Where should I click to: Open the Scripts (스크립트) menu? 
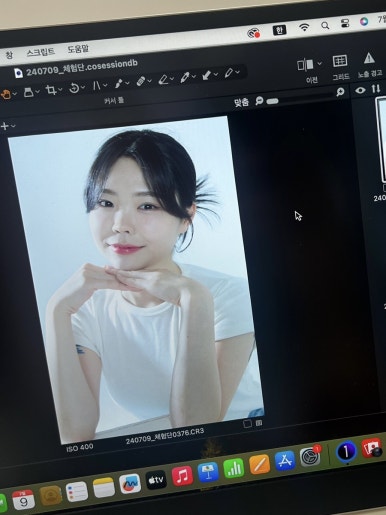[40, 52]
